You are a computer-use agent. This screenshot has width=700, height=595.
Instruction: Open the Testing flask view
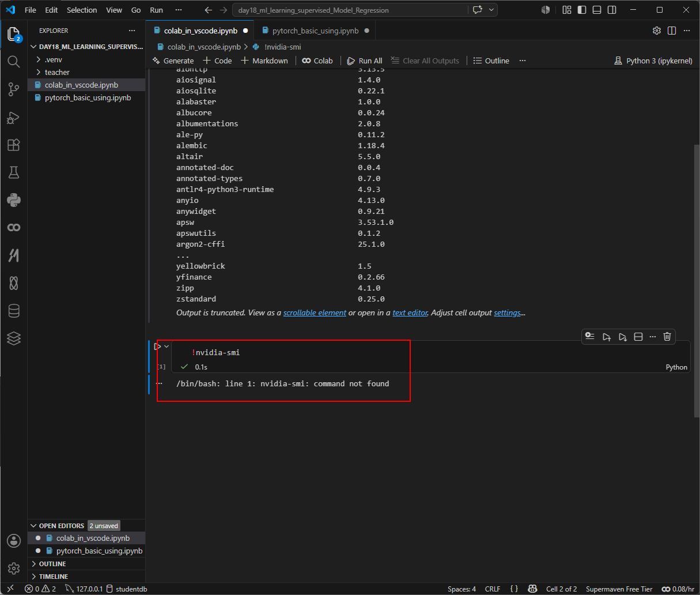click(14, 172)
